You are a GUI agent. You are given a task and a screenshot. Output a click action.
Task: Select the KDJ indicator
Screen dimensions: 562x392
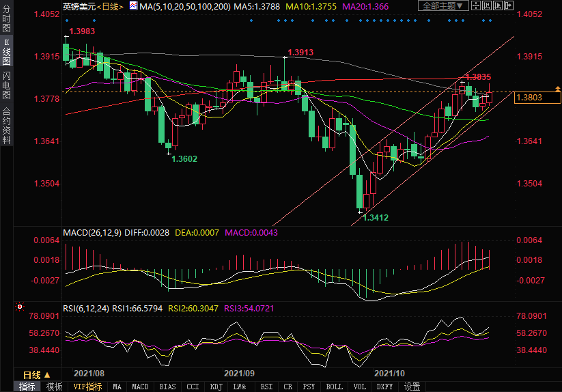click(216, 387)
